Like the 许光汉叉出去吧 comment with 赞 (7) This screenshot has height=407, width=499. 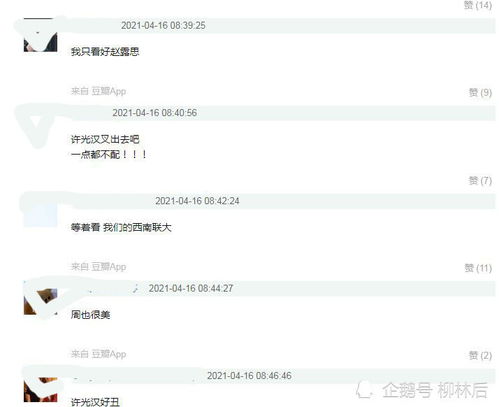(480, 180)
